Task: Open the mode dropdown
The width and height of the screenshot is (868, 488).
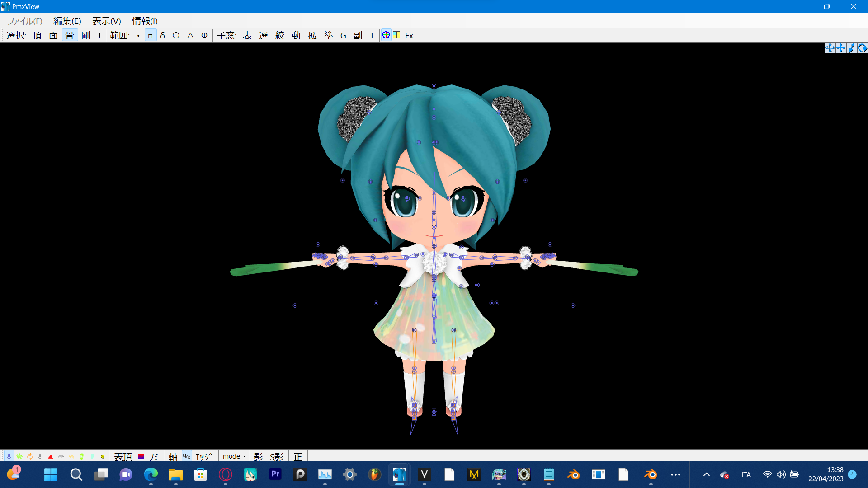Action: (234, 456)
